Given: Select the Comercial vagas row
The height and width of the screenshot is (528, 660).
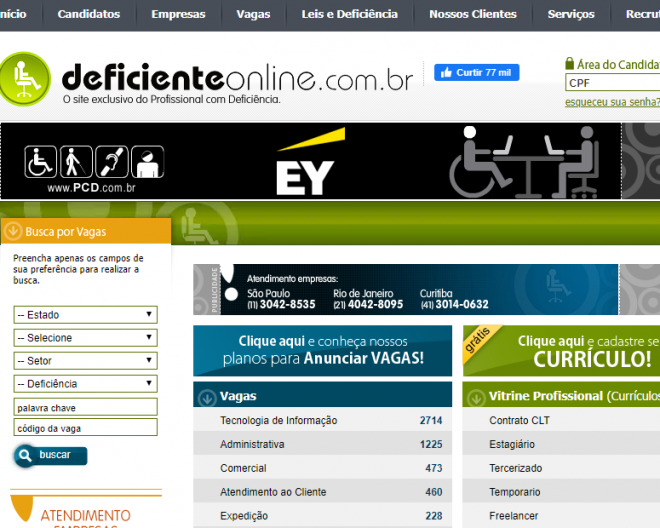Looking at the screenshot, I should coord(322,468).
